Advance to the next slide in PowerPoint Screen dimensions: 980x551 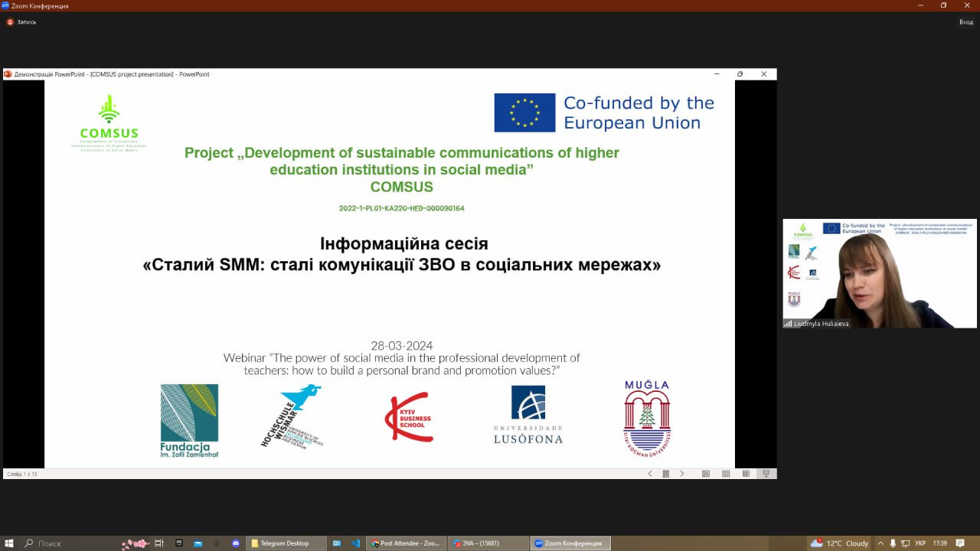click(x=682, y=474)
